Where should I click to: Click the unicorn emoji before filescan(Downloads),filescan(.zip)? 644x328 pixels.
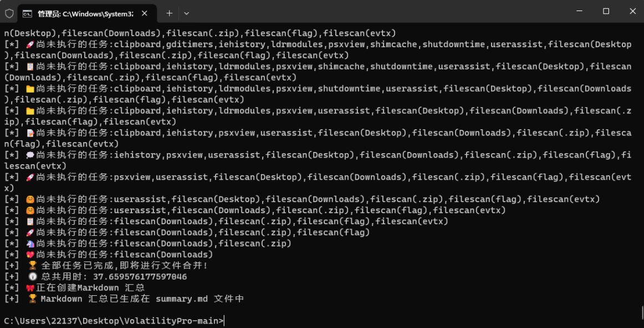[x=30, y=244]
